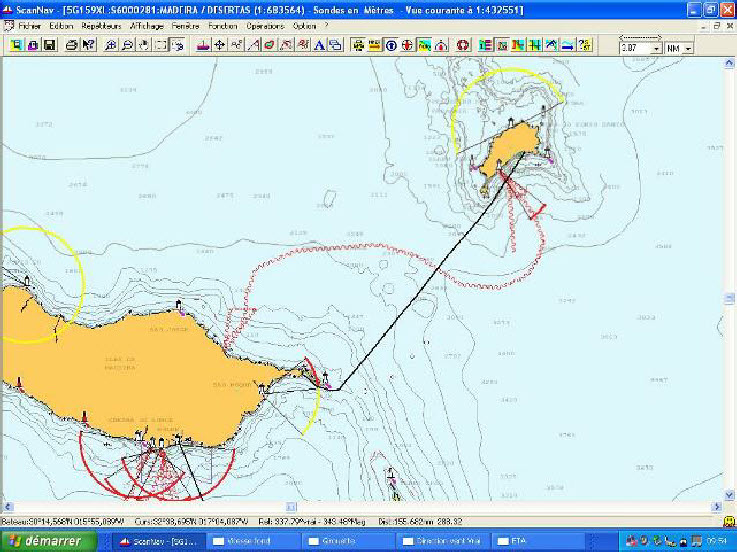Click the horizontal scrollbar thumb
The width and height of the screenshot is (737, 552).
point(291,507)
